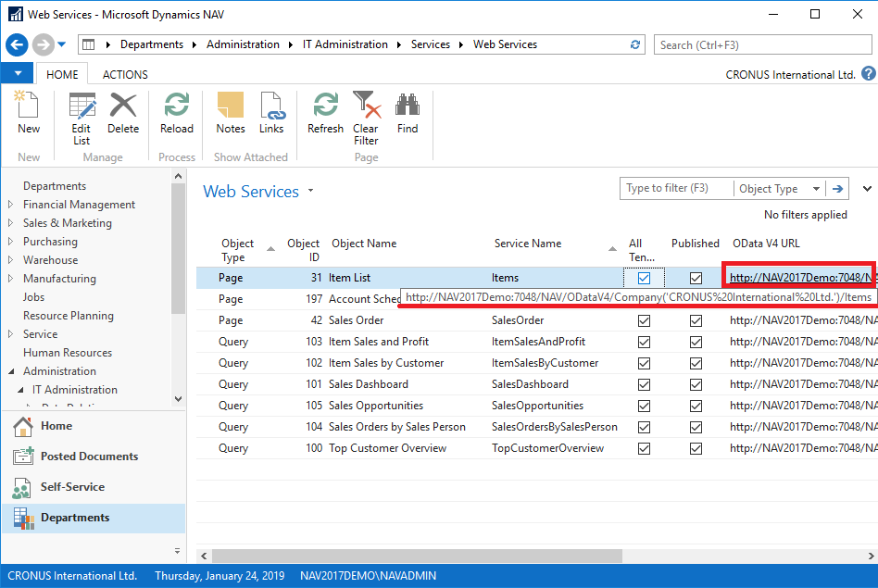The width and height of the screenshot is (878, 588).
Task: Open the Web Services title dropdown
Action: 311,191
